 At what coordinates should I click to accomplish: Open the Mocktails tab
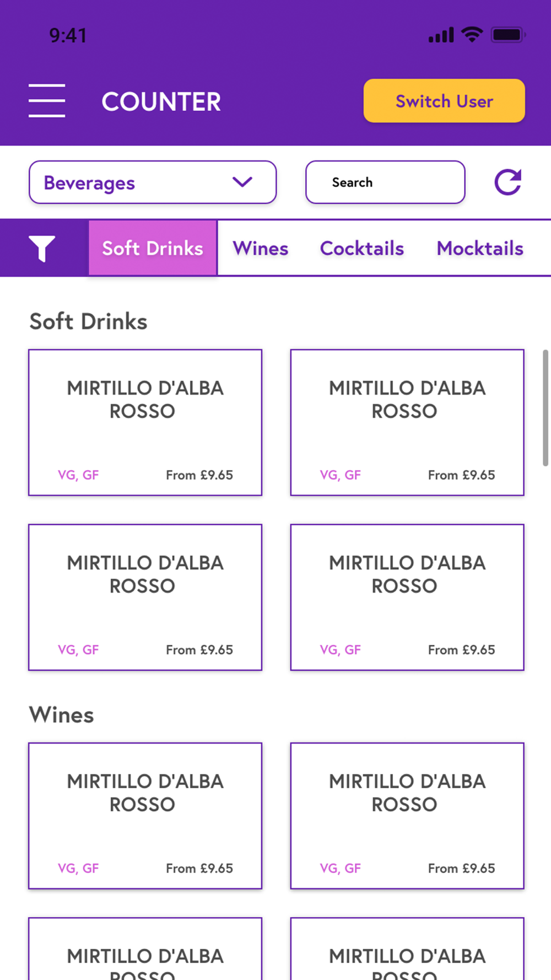click(x=480, y=248)
